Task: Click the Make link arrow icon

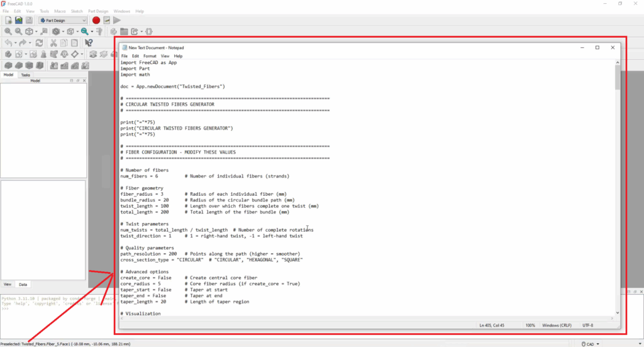Action: tap(135, 31)
